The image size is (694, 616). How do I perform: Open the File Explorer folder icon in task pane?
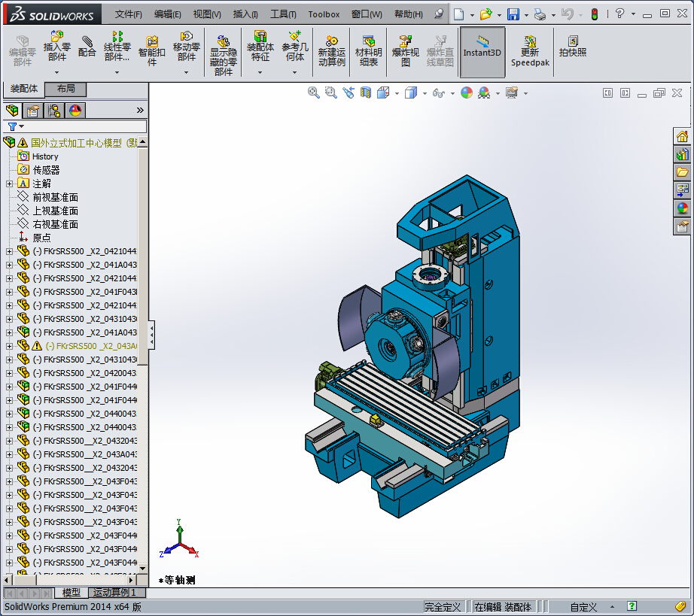[x=682, y=172]
